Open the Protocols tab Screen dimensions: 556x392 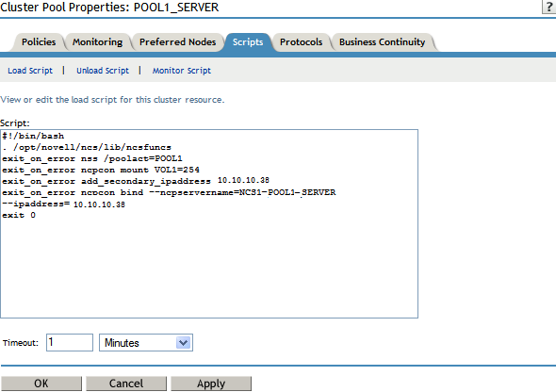301,42
